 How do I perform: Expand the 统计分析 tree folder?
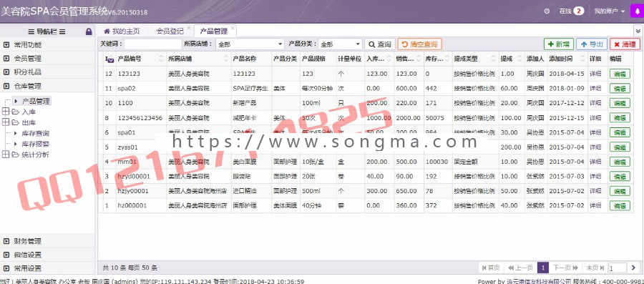click(x=5, y=155)
